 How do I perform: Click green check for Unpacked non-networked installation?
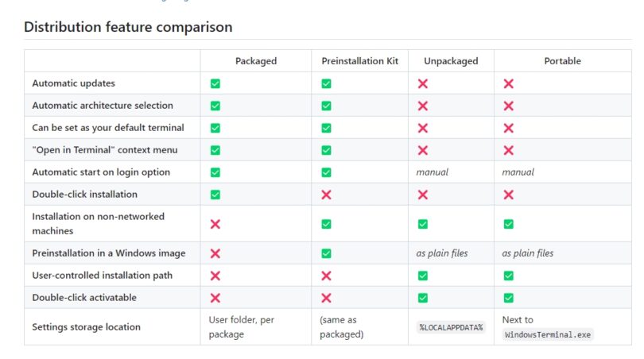(423, 224)
